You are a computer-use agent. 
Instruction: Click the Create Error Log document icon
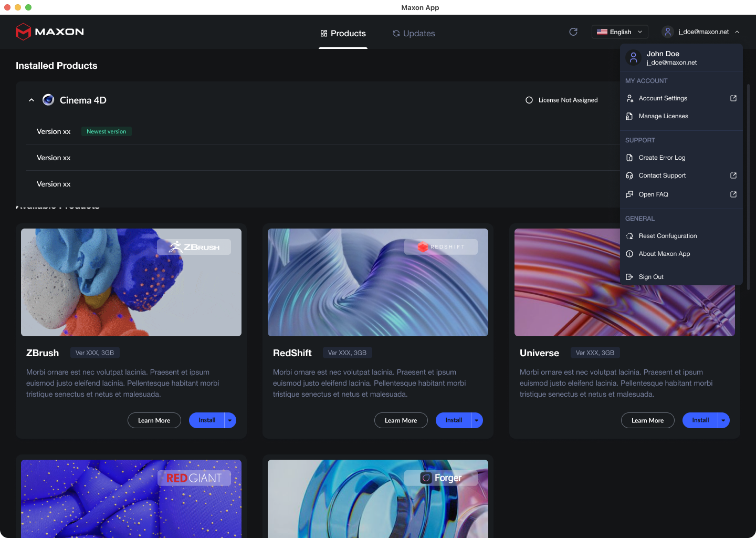pyautogui.click(x=629, y=158)
